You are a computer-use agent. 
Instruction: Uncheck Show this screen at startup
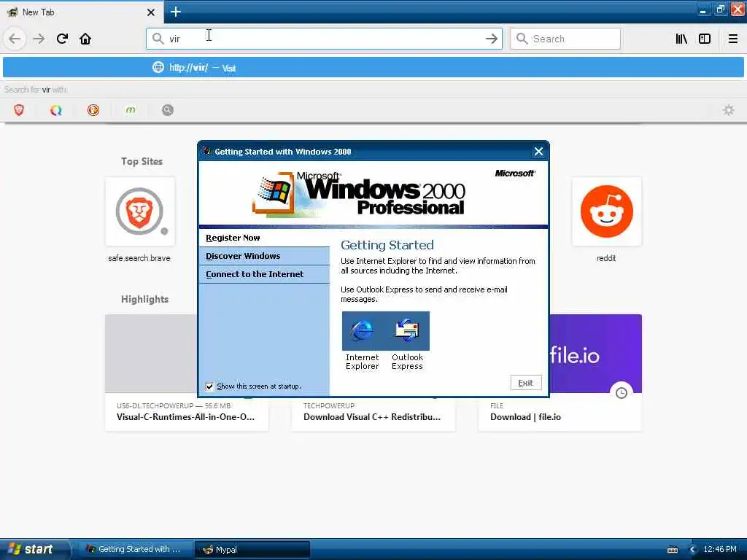point(209,386)
